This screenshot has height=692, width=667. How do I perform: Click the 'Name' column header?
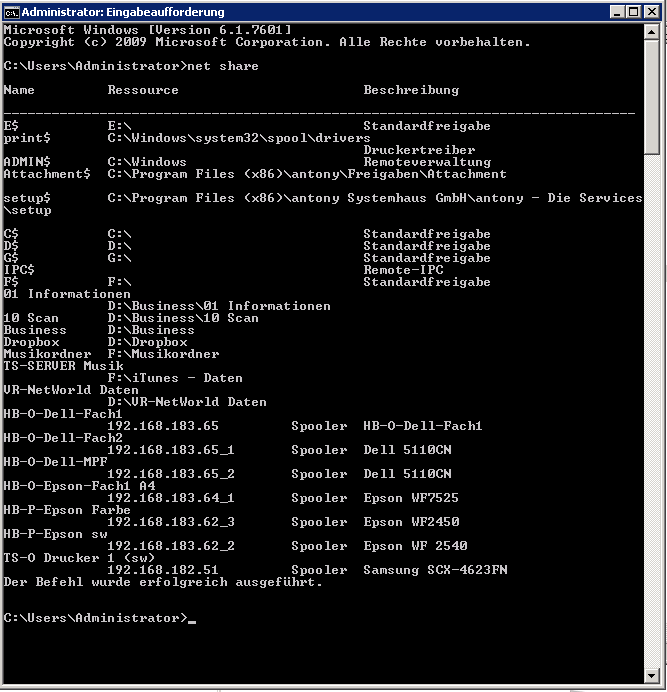pos(19,90)
